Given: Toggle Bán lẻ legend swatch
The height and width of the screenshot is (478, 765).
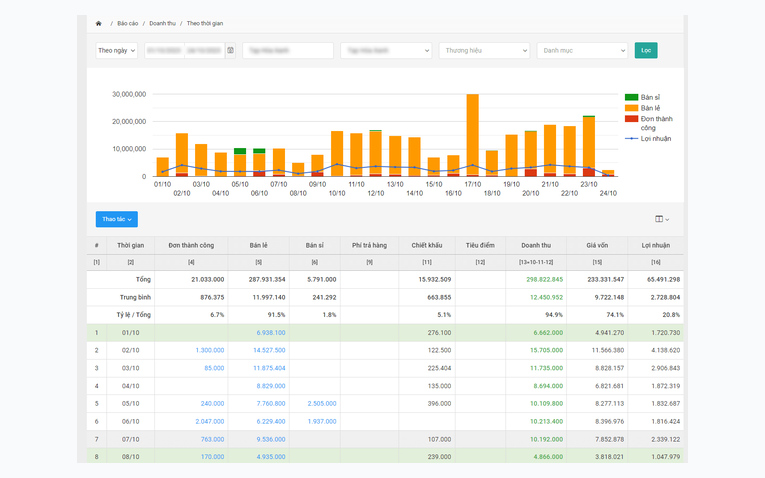Looking at the screenshot, I should click(x=631, y=108).
